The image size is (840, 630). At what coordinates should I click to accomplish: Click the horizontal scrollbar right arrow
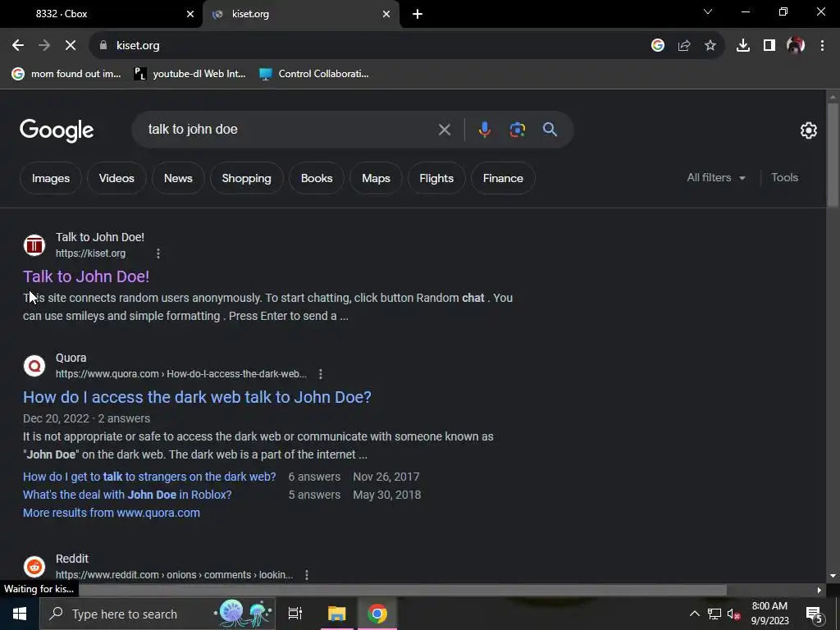819,591
